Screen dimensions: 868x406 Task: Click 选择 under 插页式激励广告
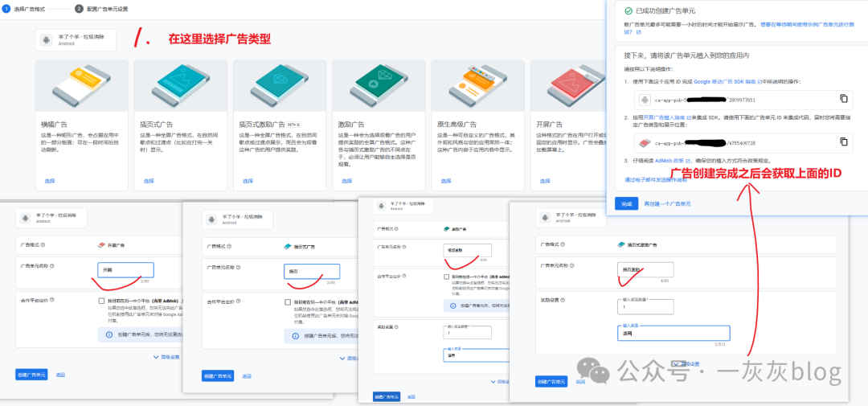(248, 181)
